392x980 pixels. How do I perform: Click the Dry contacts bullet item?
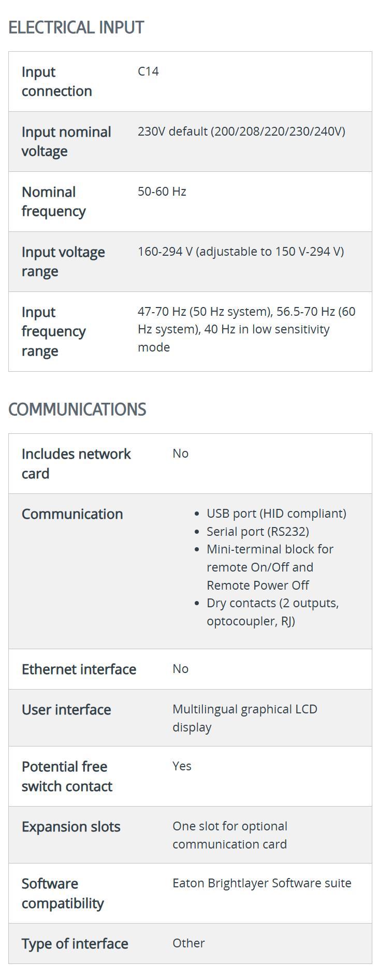point(272,612)
